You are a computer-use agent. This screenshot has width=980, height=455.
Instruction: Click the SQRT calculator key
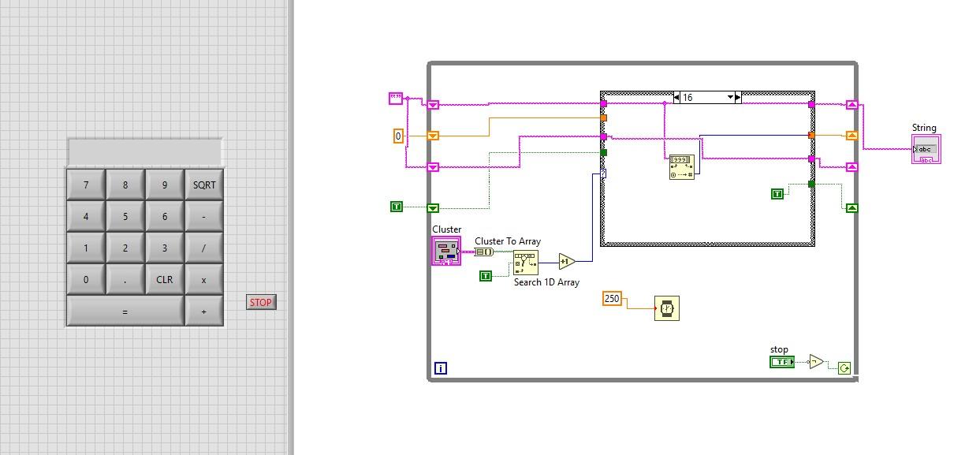pyautogui.click(x=203, y=184)
